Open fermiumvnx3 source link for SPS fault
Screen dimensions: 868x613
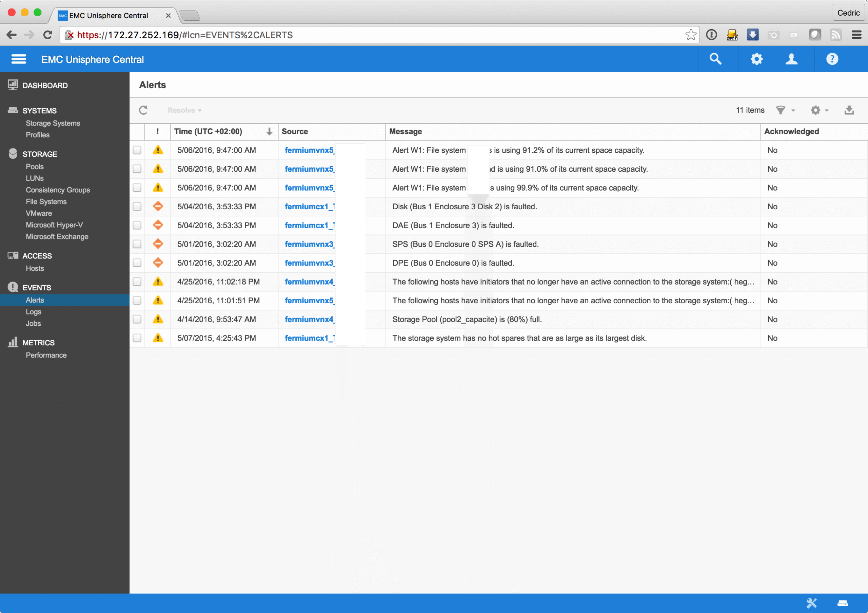[309, 244]
